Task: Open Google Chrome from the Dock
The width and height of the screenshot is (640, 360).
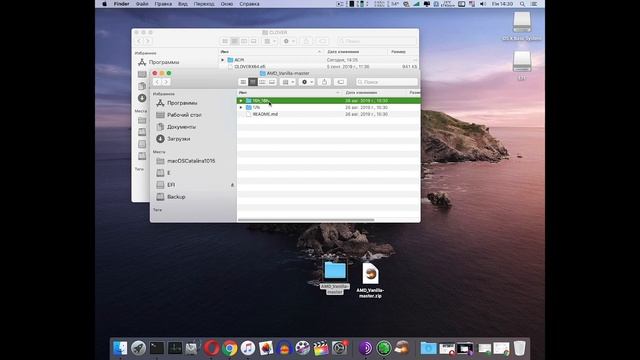Action: click(x=230, y=348)
